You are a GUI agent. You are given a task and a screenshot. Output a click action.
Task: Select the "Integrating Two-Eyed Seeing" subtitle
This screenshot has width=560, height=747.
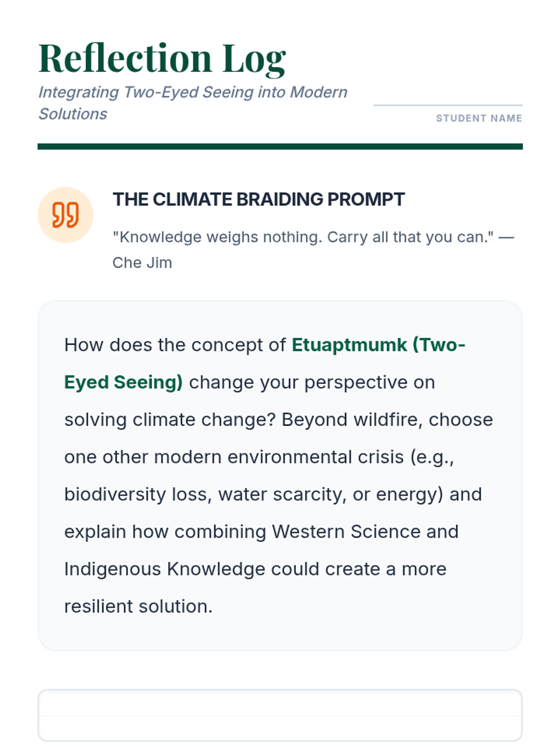coord(192,92)
